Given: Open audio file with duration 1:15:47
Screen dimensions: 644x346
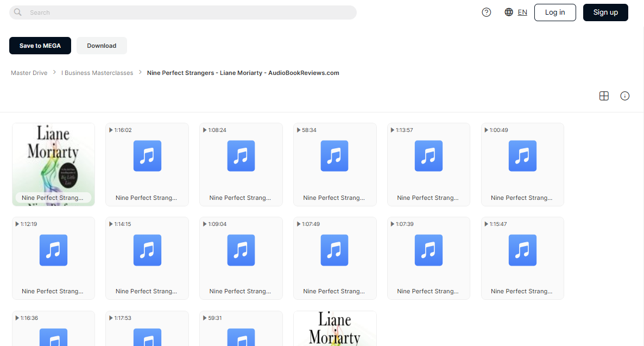Looking at the screenshot, I should click(522, 258).
